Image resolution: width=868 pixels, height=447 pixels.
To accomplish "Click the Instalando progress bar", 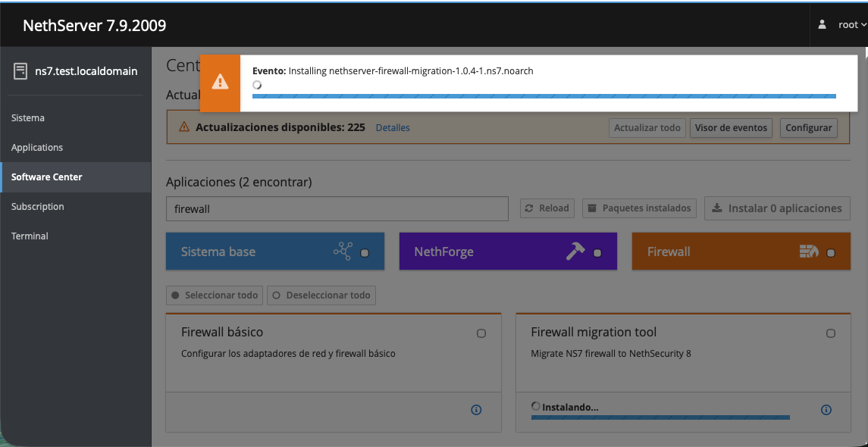I will tap(660, 417).
